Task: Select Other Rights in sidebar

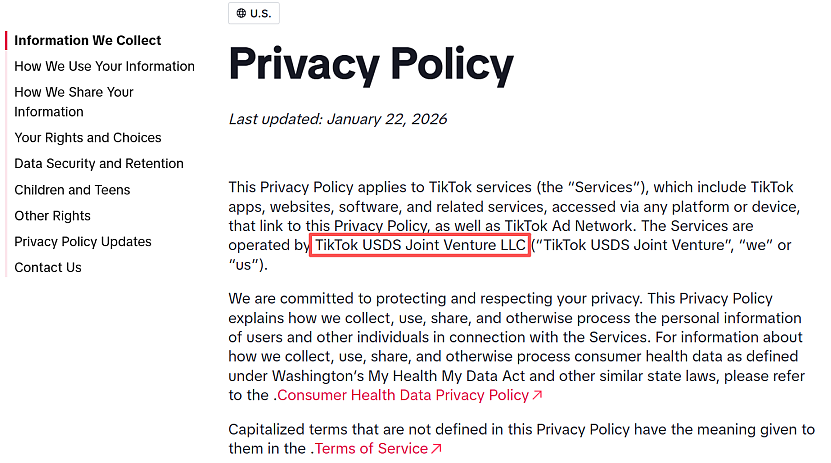Action: click(x=52, y=216)
